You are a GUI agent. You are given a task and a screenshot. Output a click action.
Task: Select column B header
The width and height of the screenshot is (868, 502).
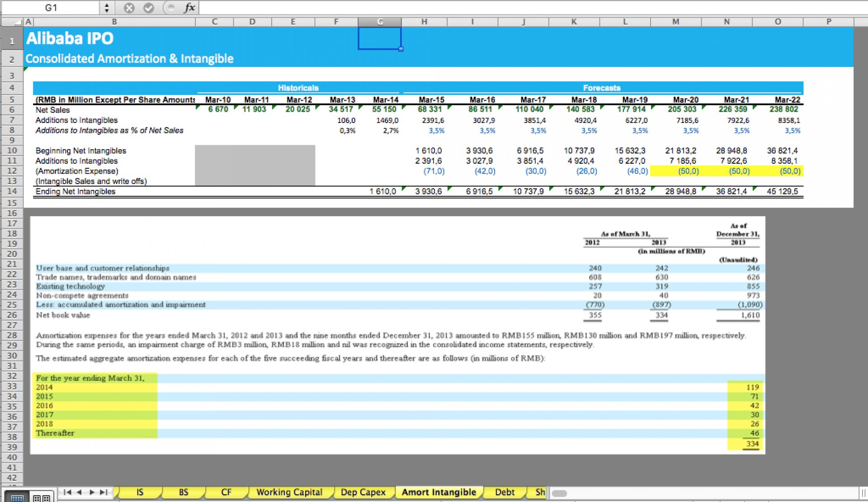(114, 22)
